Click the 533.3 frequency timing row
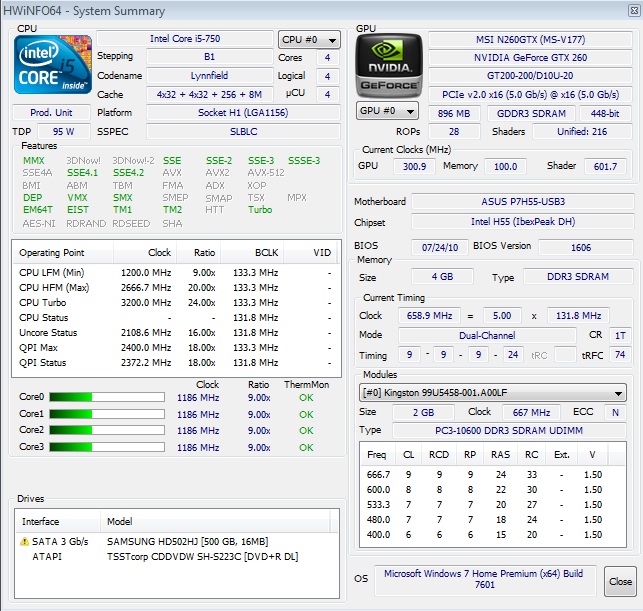643x611 pixels. point(493,505)
